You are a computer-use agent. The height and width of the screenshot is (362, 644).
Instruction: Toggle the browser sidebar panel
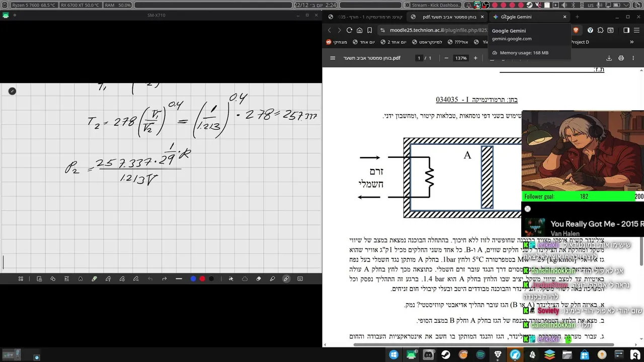click(x=626, y=30)
